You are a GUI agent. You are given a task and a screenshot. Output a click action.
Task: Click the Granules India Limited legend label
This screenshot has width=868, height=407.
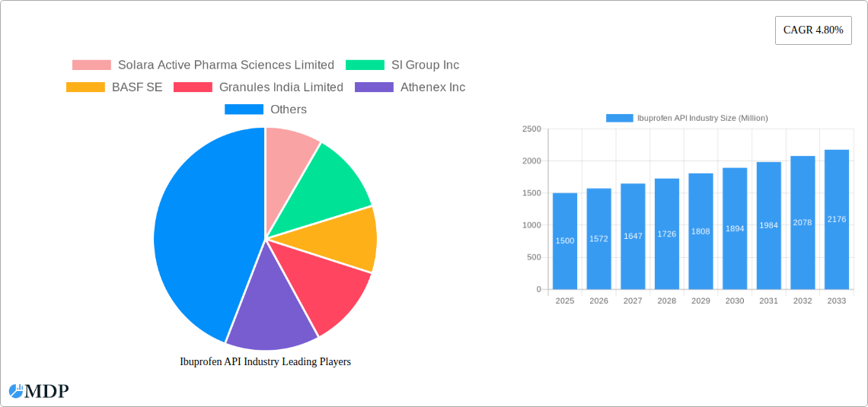coord(281,87)
